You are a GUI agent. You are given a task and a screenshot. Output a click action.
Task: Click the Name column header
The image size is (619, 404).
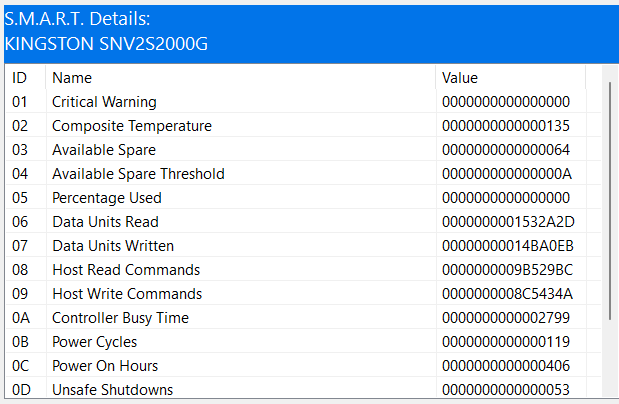[240, 77]
